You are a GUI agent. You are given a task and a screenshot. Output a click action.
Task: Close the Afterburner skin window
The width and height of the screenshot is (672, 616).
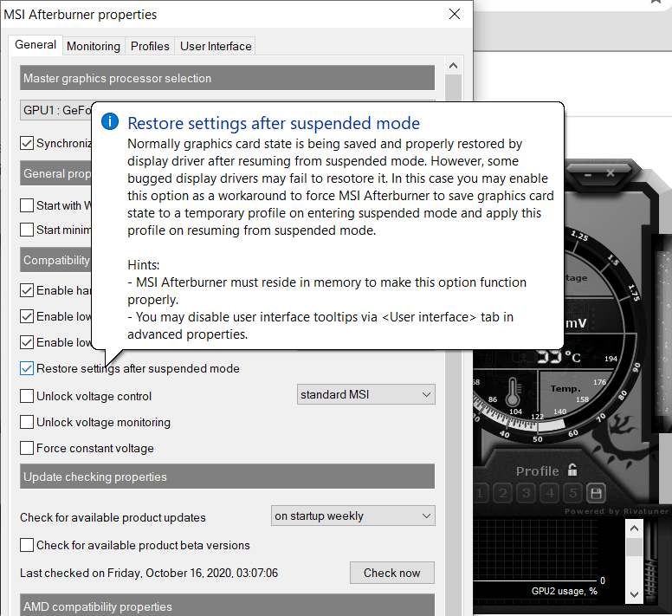coord(611,173)
